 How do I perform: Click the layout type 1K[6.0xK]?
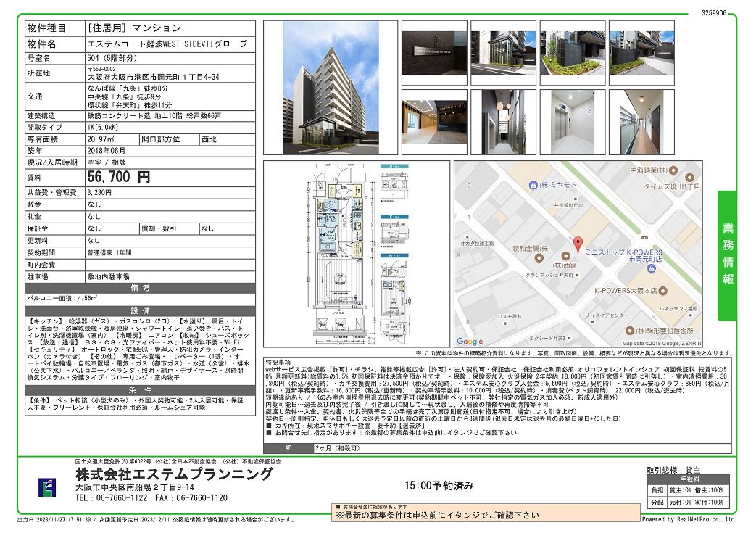(103, 128)
